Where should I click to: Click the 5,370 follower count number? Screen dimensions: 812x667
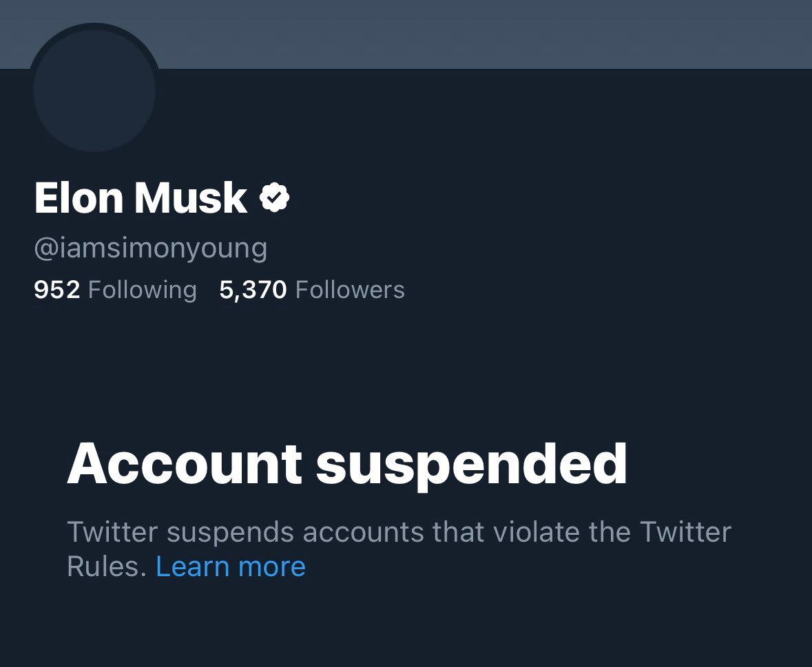[253, 290]
